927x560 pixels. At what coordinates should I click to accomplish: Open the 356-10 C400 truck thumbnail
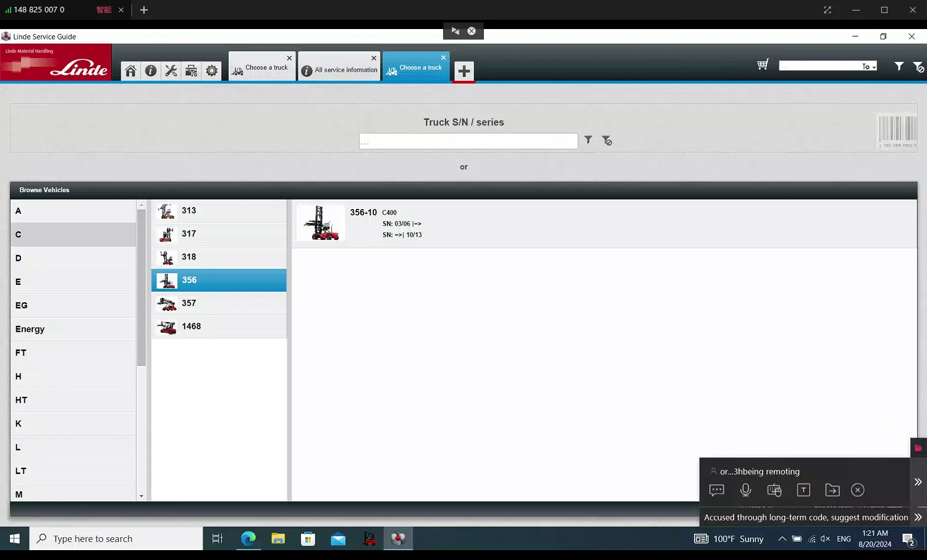pos(321,223)
